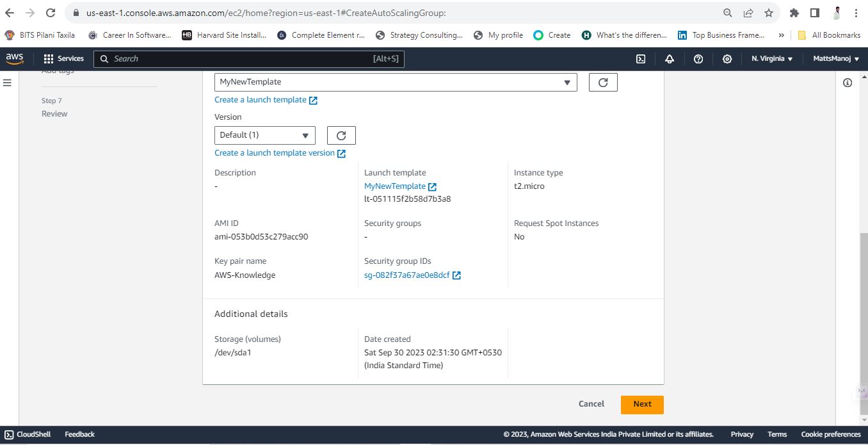
Task: Expand the Default (1) version dropdown
Action: coord(265,135)
